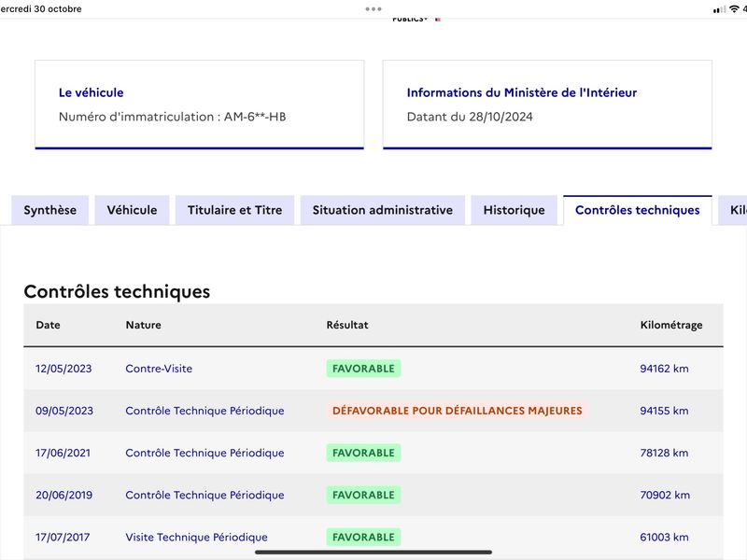Click 'Datant du 28/10/2024' text

click(x=470, y=117)
